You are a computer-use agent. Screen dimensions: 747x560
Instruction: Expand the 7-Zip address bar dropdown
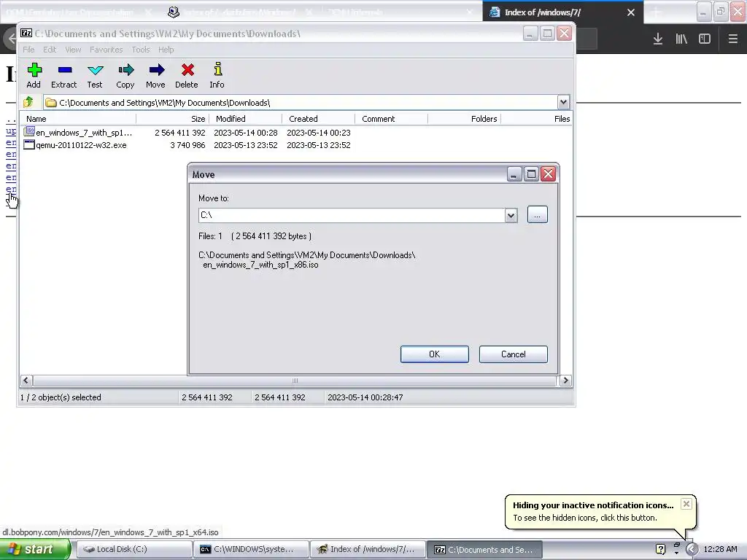click(563, 102)
